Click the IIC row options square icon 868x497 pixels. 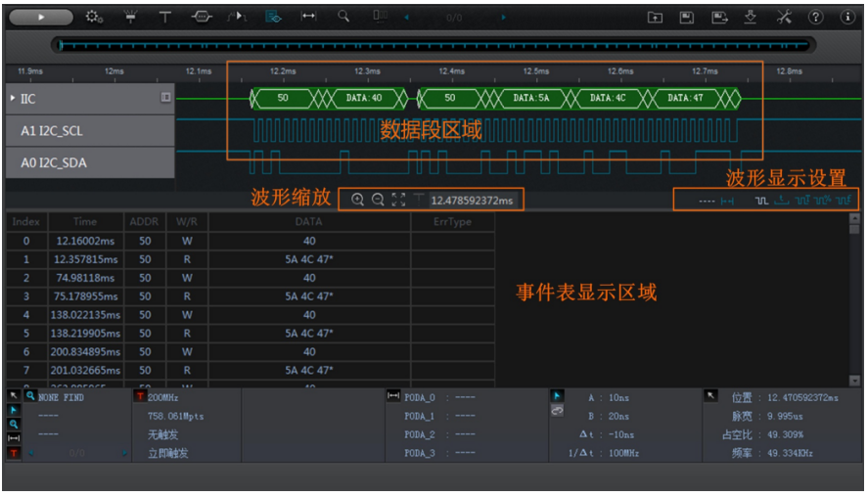pos(165,98)
